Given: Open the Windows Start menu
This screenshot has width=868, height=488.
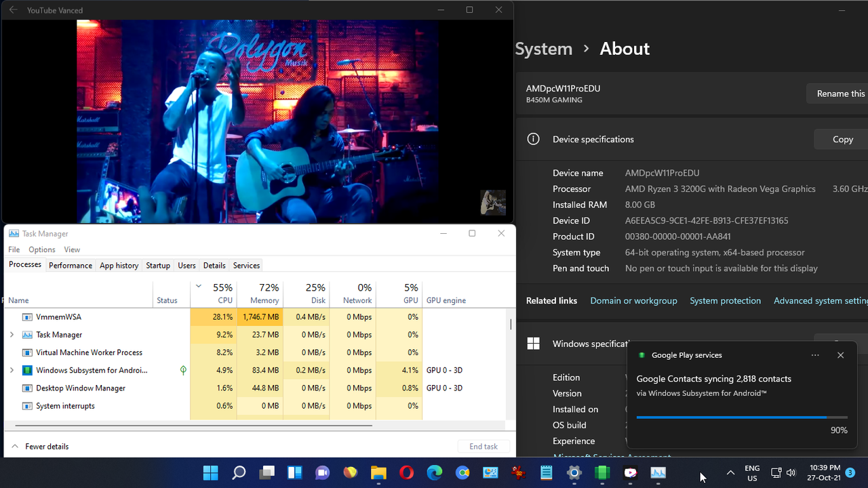Looking at the screenshot, I should coord(211,472).
